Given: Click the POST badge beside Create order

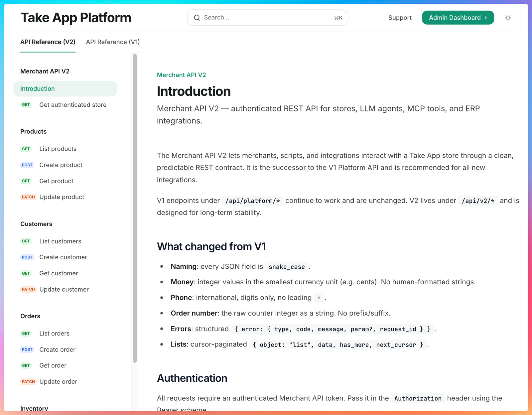Looking at the screenshot, I should tap(27, 349).
